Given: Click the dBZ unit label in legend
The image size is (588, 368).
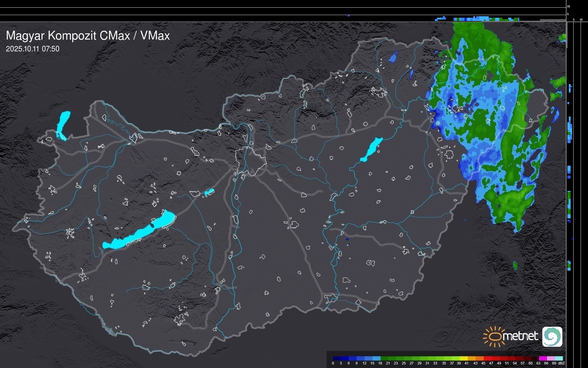Looking at the screenshot, I should 561,363.
